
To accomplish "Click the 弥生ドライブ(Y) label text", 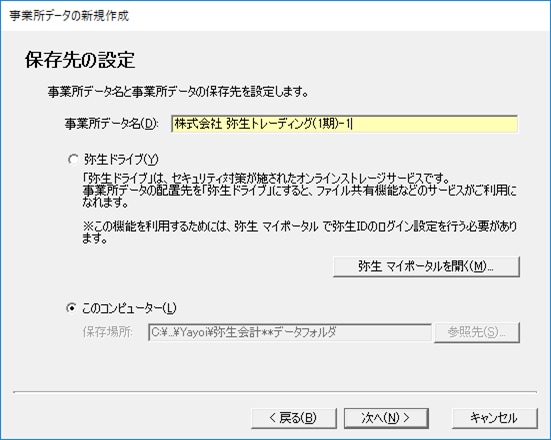I will point(121,160).
